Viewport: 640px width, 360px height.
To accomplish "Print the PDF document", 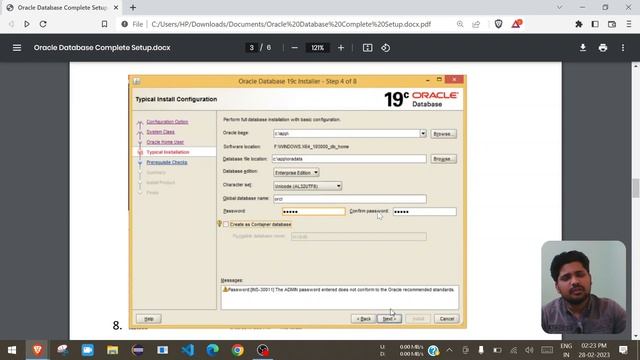I will pos(603,48).
